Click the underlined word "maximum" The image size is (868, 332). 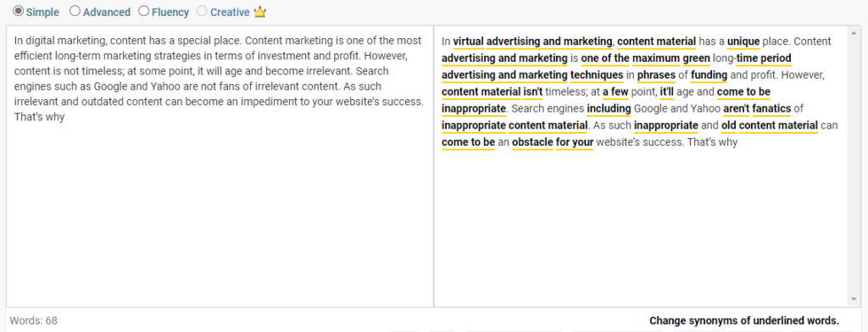tap(655, 58)
